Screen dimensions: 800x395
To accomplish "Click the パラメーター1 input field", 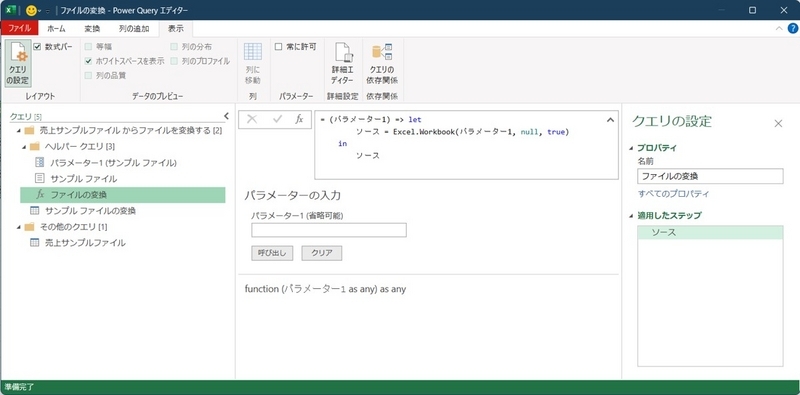I will (x=329, y=230).
